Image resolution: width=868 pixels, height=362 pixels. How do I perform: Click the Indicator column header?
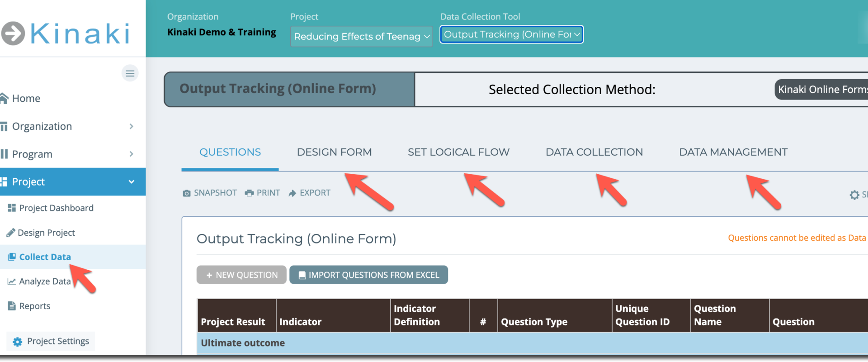click(x=333, y=315)
